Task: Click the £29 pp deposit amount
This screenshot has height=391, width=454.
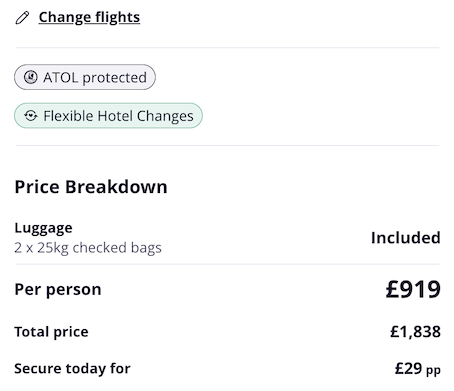Action: click(418, 369)
